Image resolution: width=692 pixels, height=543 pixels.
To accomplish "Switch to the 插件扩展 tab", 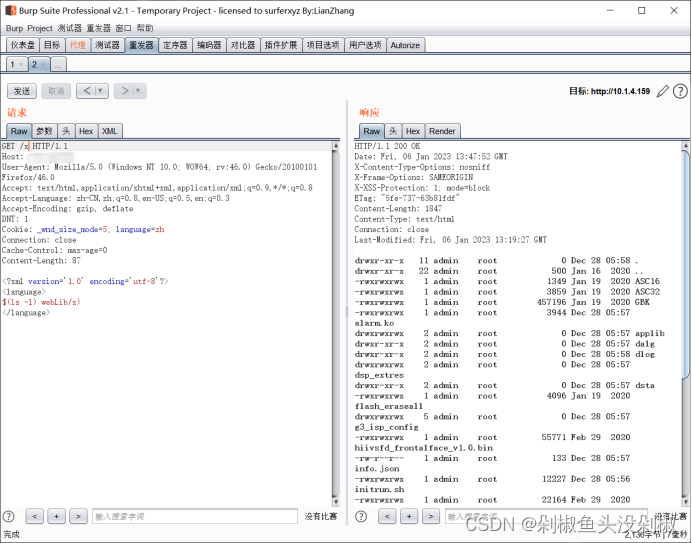I will (x=281, y=45).
